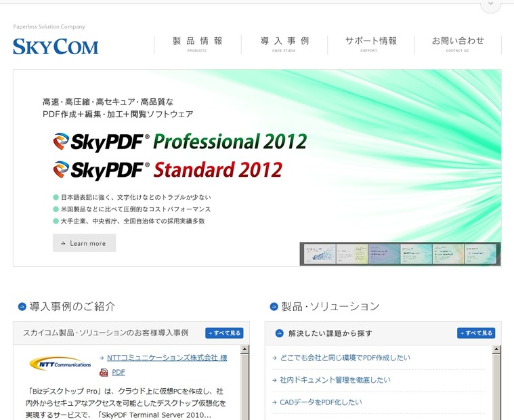Screen dimensions: 514x420
Task: Select the first banner slide thumbnail
Action: [320, 253]
